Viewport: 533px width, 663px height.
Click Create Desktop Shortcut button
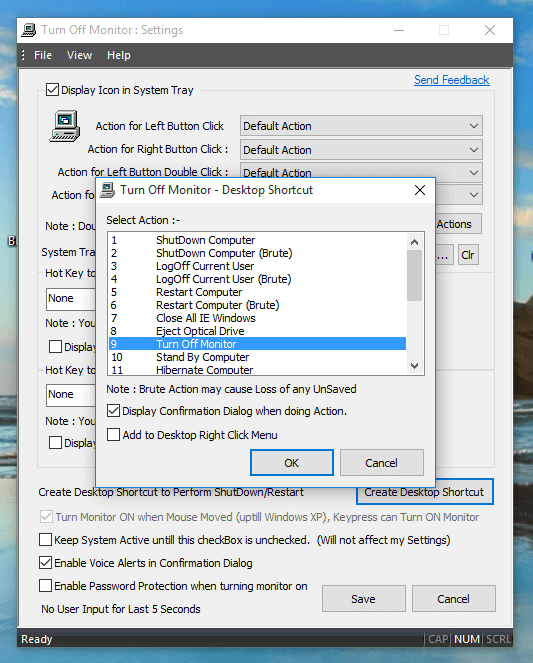pos(424,492)
